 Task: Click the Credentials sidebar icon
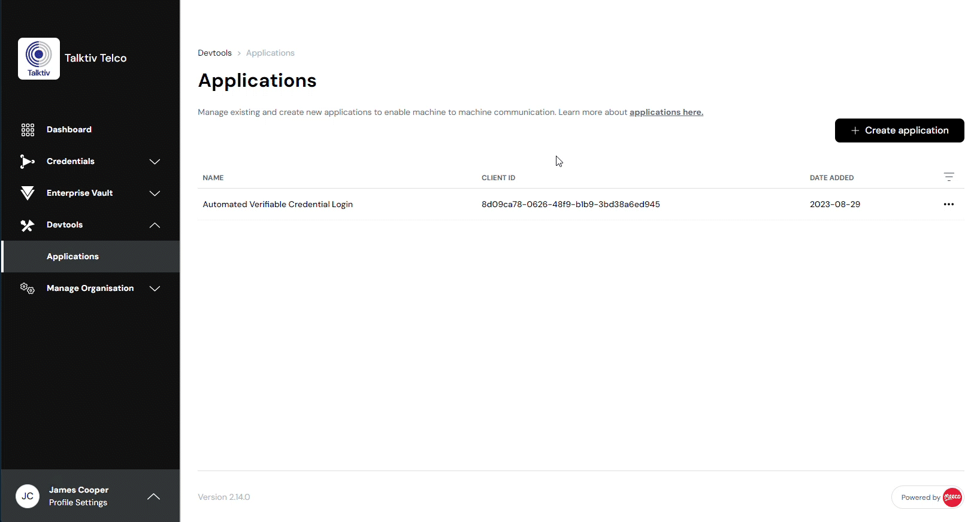28,162
